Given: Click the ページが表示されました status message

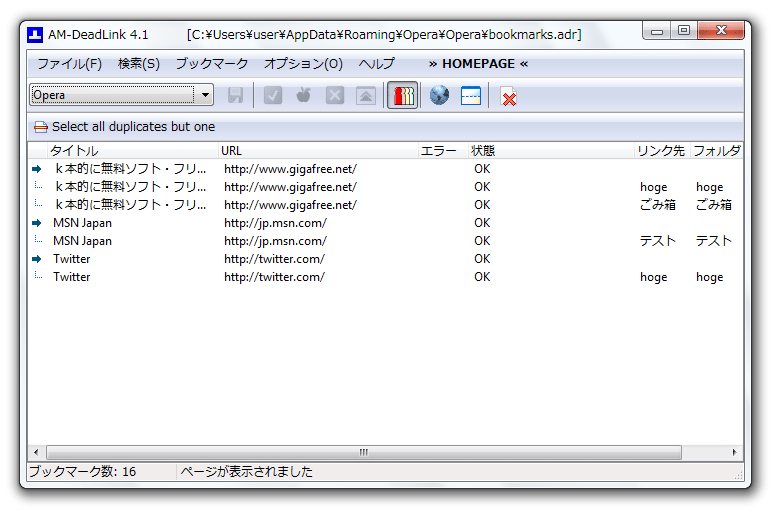Looking at the screenshot, I should click(x=246, y=471).
